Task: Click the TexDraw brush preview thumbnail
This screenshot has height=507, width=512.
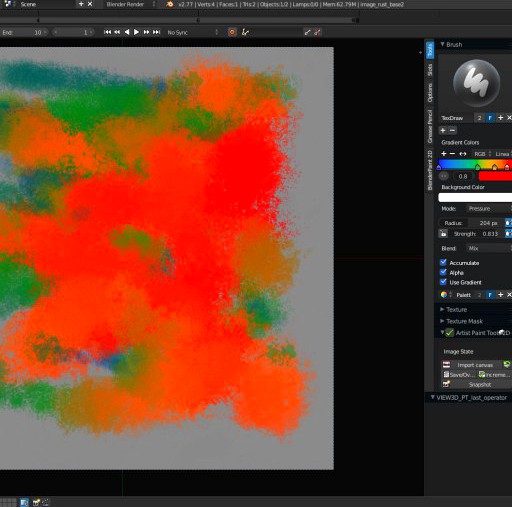Action: click(476, 83)
